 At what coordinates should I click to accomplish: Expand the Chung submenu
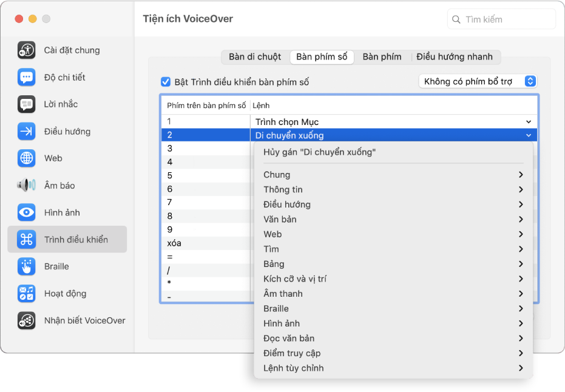tap(393, 175)
